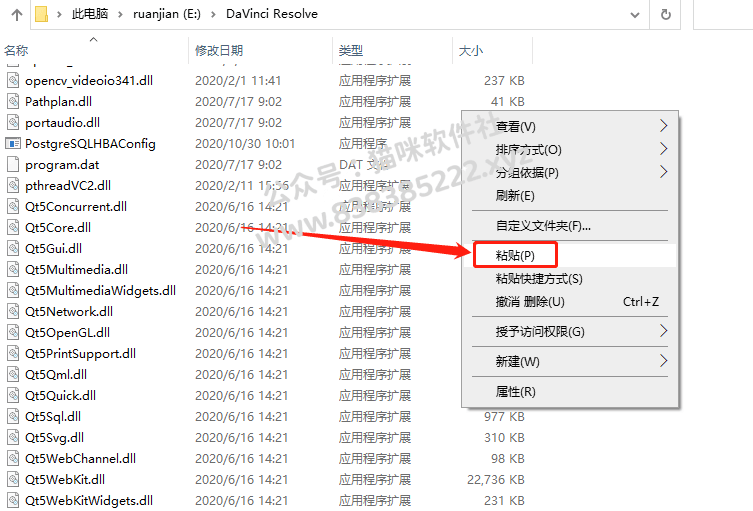
Task: Open the 查看(V) submenu
Action: point(570,126)
